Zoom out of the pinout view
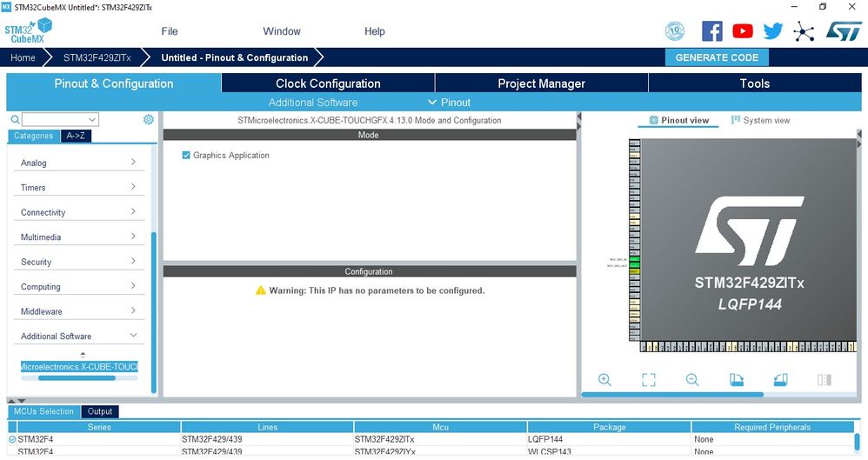Viewport: 868px width, 460px height. tap(692, 380)
